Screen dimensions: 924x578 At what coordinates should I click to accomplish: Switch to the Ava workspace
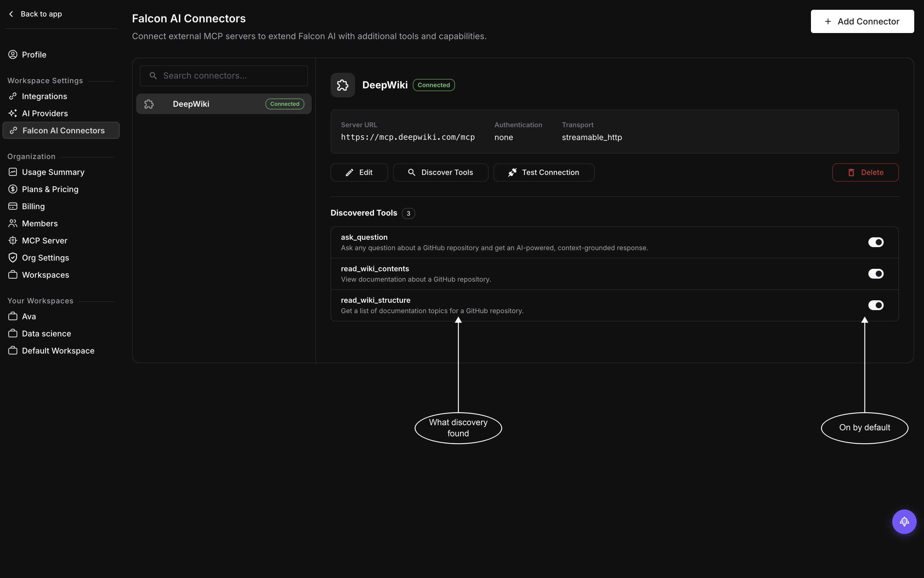(x=61, y=317)
